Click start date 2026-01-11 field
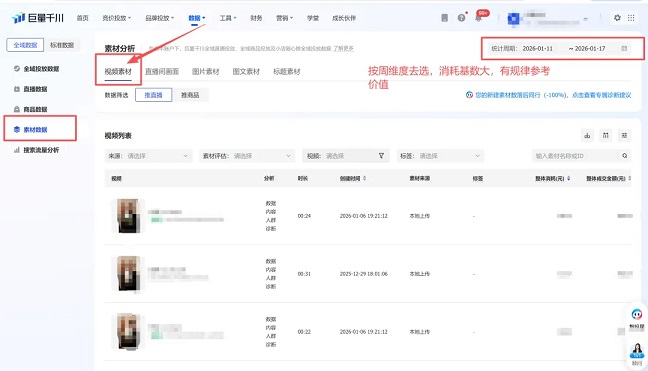Screen dimensions: 648x371 pos(537,48)
